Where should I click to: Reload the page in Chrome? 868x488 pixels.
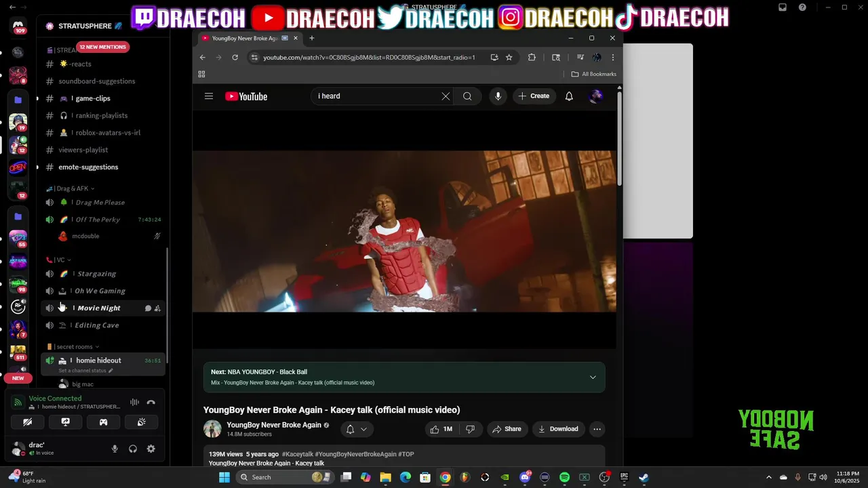(x=235, y=58)
